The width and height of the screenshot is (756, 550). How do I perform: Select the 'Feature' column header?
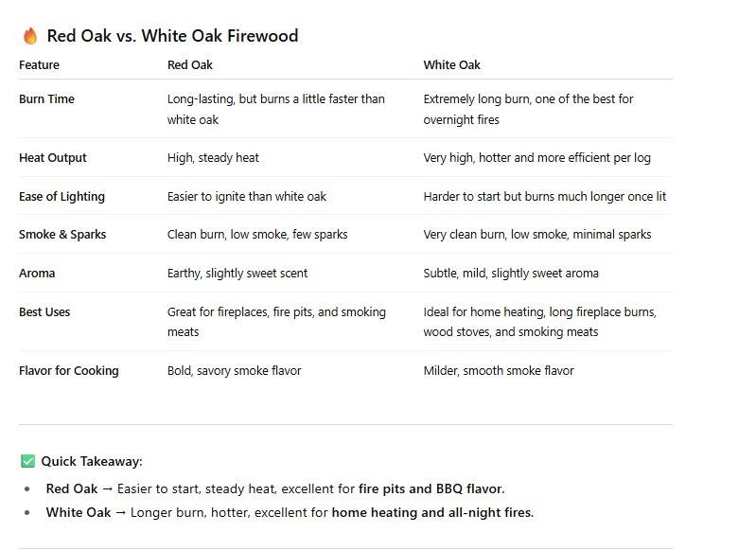point(39,65)
